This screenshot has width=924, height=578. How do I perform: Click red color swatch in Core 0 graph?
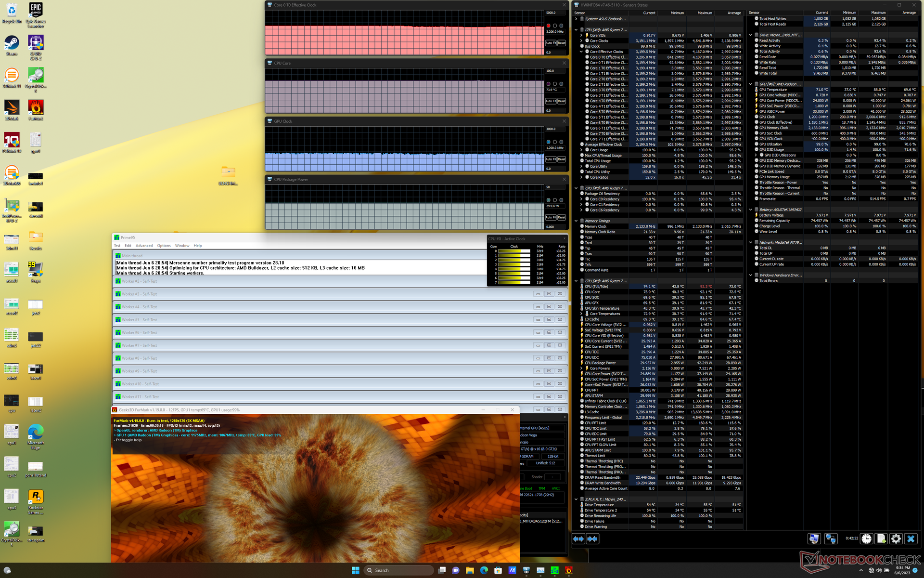548,26
